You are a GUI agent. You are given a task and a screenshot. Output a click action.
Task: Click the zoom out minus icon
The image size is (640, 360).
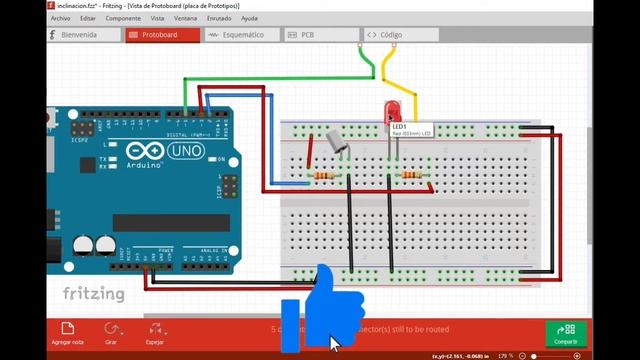pyautogui.click(x=522, y=356)
